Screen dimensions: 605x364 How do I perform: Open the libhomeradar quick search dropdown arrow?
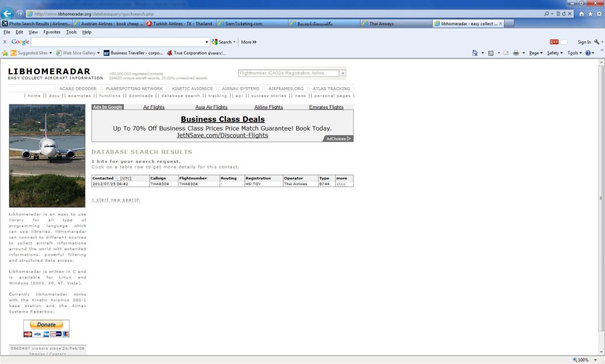click(343, 73)
